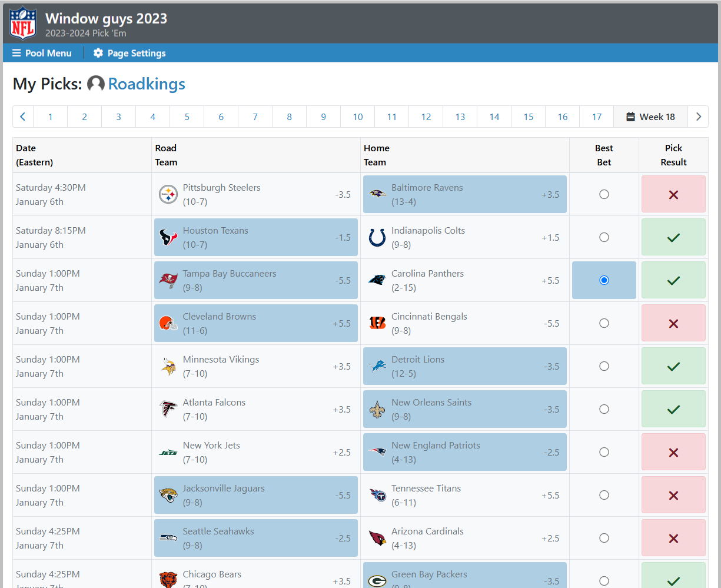Switch to week 1 picks
721x588 pixels.
pyautogui.click(x=51, y=117)
